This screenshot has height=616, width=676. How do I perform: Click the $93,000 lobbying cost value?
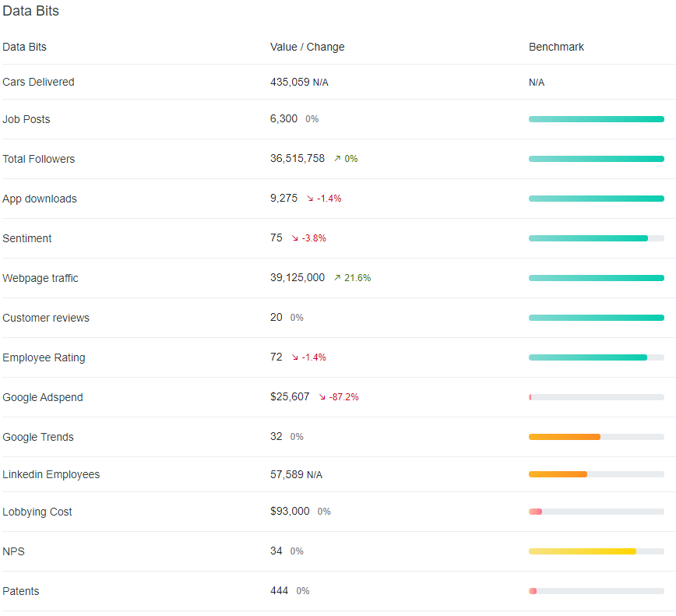point(290,511)
